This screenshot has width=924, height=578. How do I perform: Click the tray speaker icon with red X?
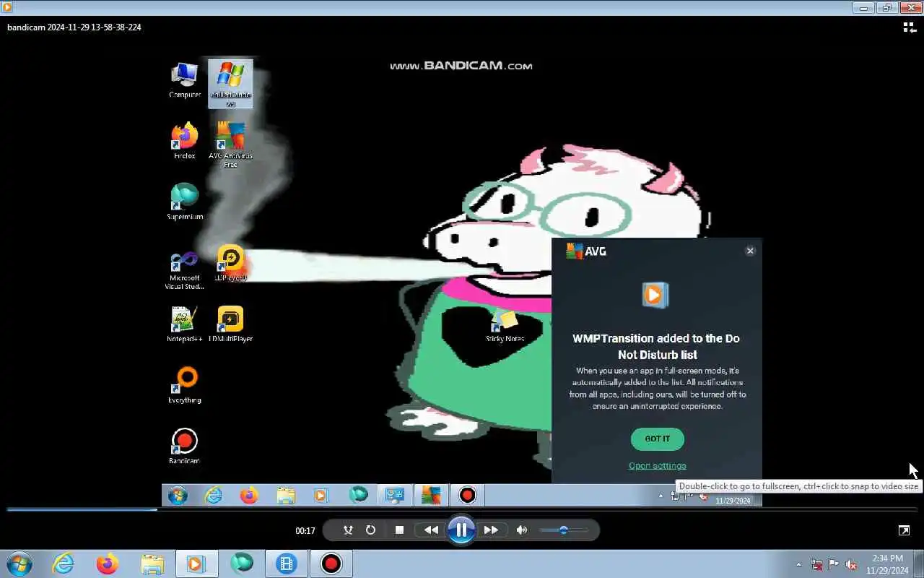(851, 564)
